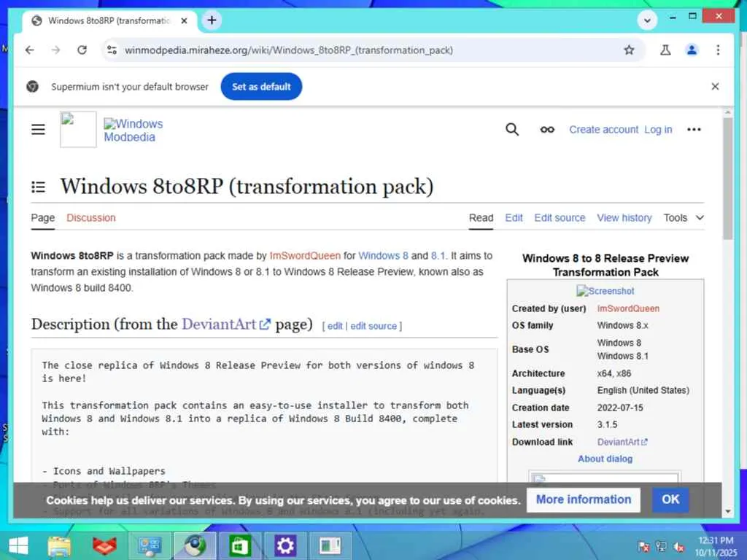747x560 pixels.
Task: Open the wiki search icon
Action: pos(512,129)
